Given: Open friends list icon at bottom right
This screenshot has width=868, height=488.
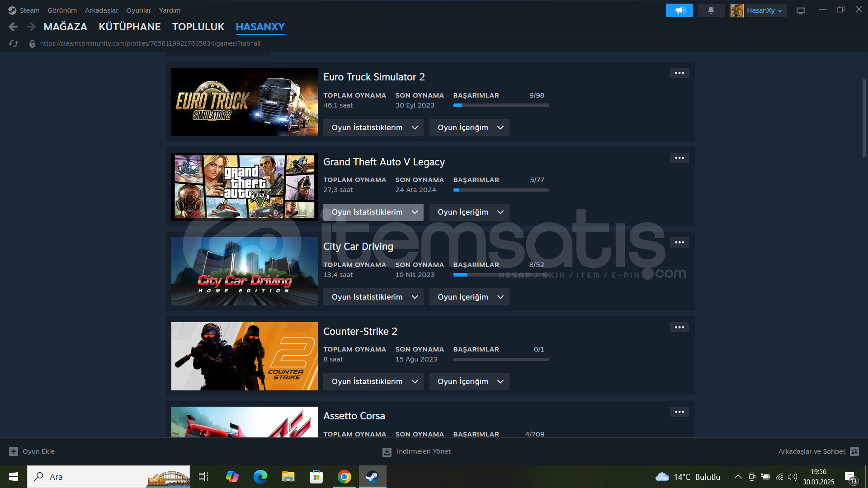Looking at the screenshot, I should click(x=854, y=451).
